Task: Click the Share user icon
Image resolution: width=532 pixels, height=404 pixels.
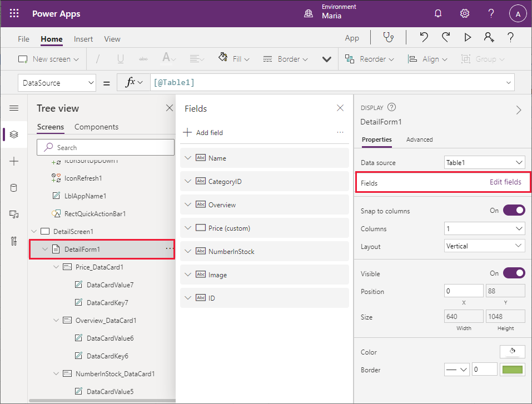Action: pyautogui.click(x=489, y=37)
